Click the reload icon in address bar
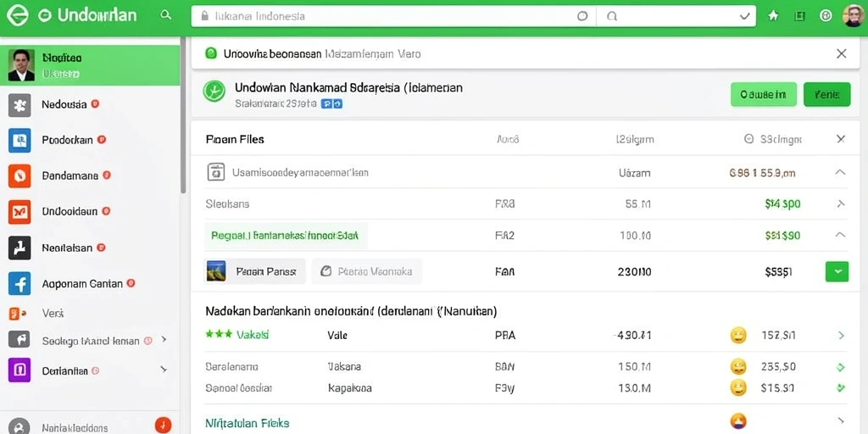This screenshot has height=434, width=868. (582, 16)
